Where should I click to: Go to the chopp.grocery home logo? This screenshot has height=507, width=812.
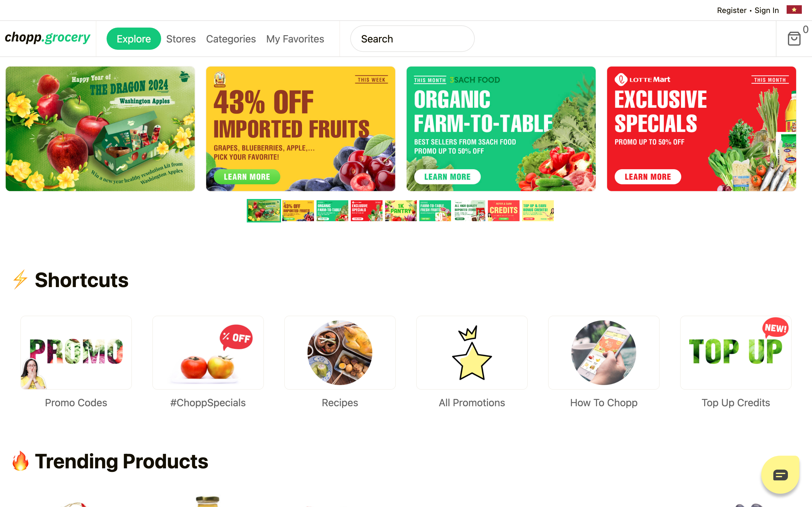tap(48, 37)
